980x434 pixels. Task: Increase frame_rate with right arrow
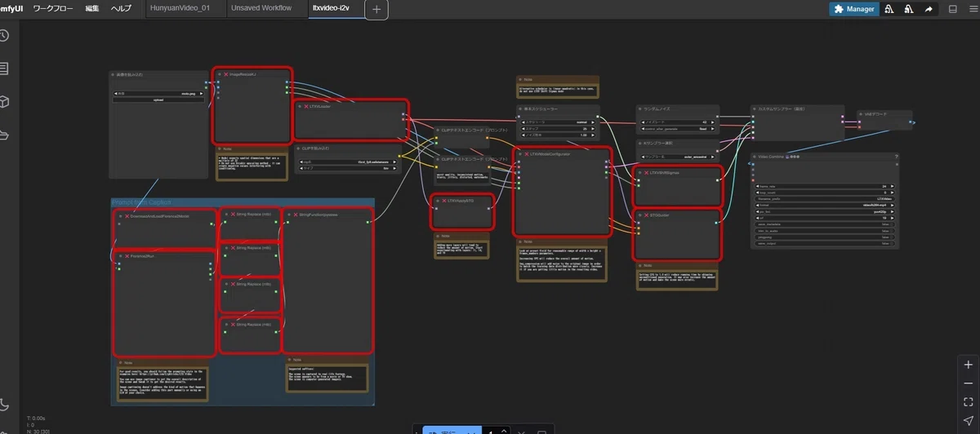892,186
